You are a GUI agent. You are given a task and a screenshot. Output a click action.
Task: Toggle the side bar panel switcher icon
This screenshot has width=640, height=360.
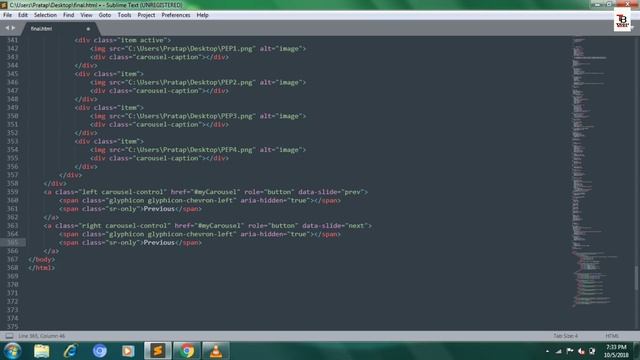click(x=9, y=336)
